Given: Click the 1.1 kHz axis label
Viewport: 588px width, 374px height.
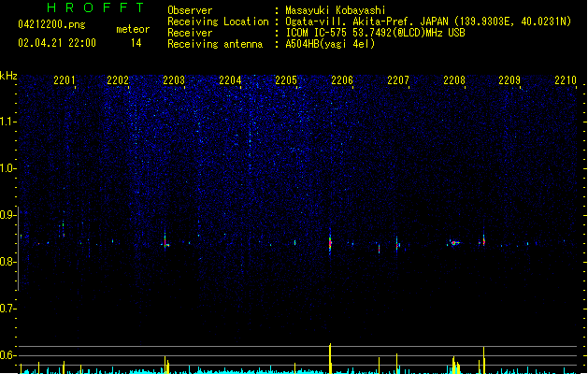Looking at the screenshot, I should [x=7, y=122].
